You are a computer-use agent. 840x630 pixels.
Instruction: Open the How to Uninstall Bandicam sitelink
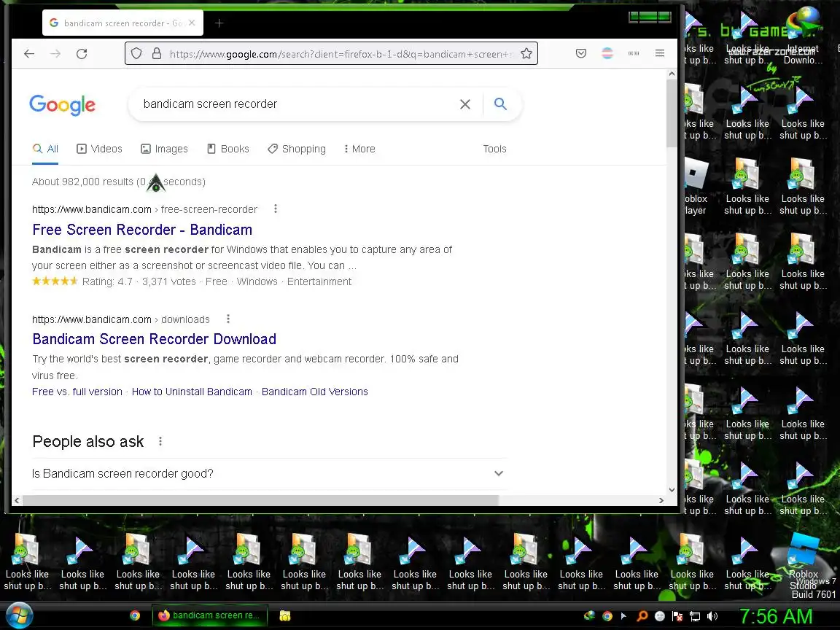192,392
